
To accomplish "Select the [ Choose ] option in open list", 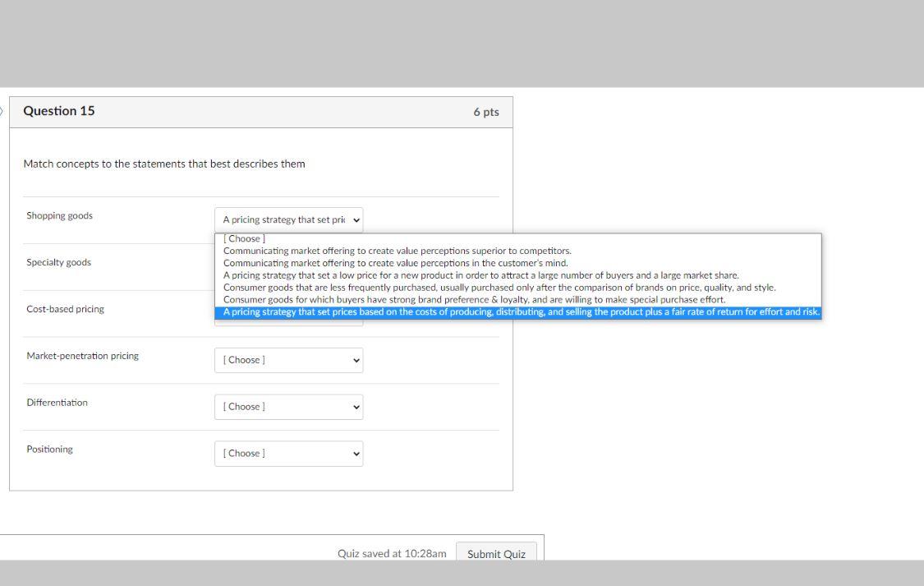I will coord(518,239).
